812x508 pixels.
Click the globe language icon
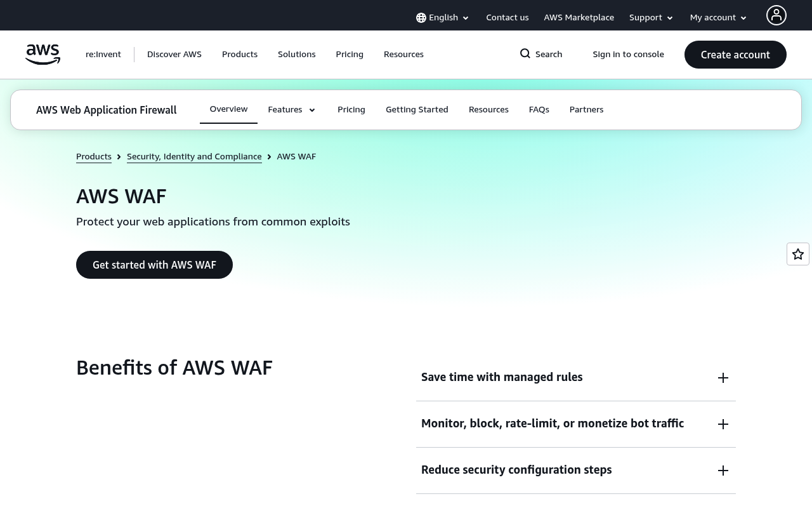(x=421, y=18)
